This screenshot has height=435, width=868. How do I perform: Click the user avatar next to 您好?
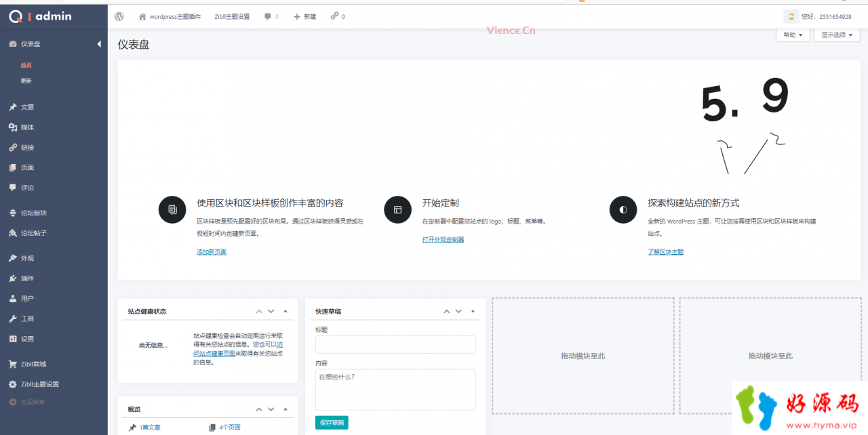point(790,16)
